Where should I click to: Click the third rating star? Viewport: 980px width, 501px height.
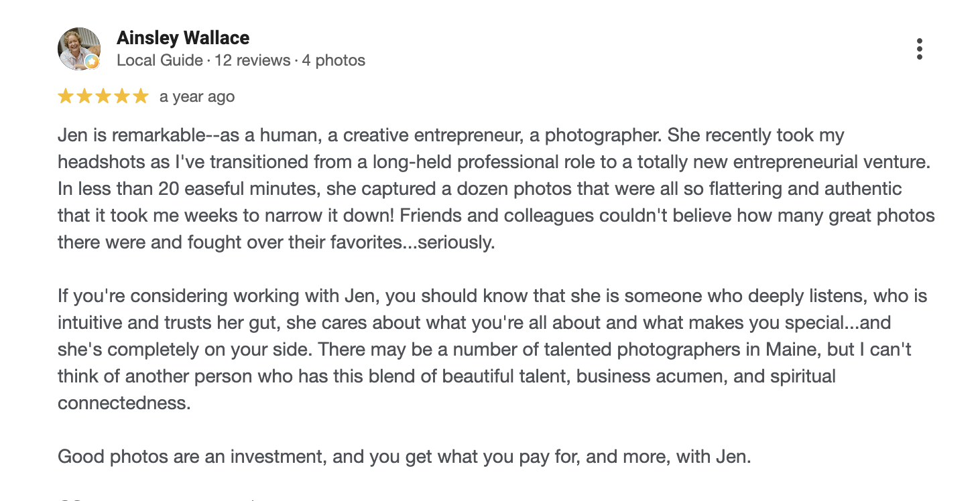pyautogui.click(x=103, y=96)
